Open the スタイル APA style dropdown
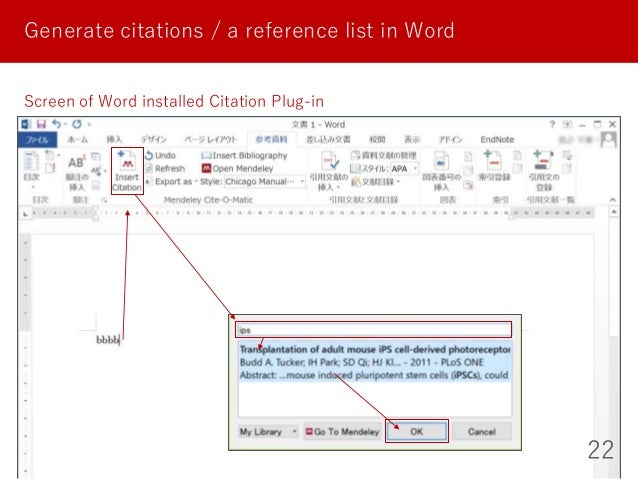This screenshot has height=479, width=638. (404, 168)
